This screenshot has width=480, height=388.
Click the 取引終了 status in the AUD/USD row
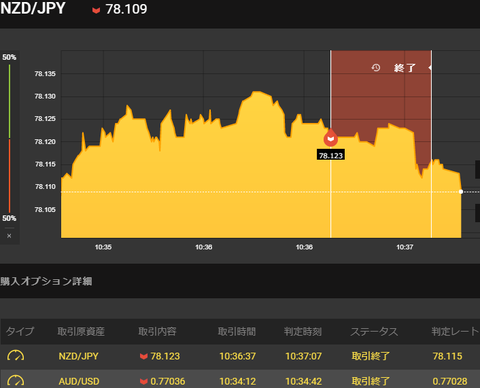[x=370, y=381]
